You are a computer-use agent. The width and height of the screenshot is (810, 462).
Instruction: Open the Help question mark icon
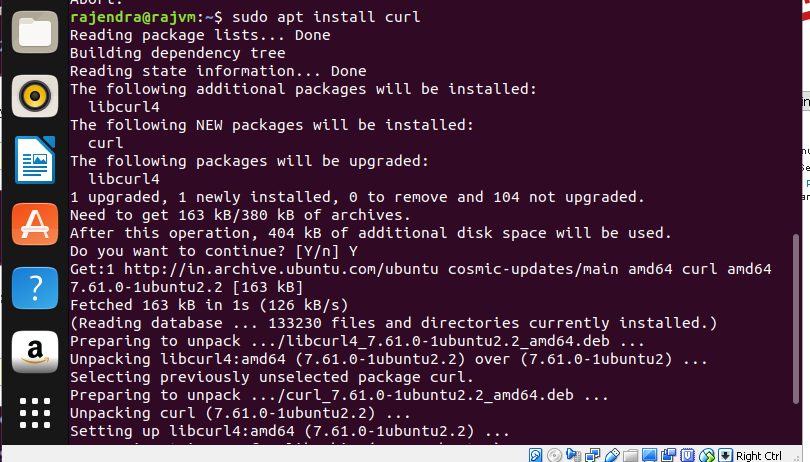(x=34, y=288)
